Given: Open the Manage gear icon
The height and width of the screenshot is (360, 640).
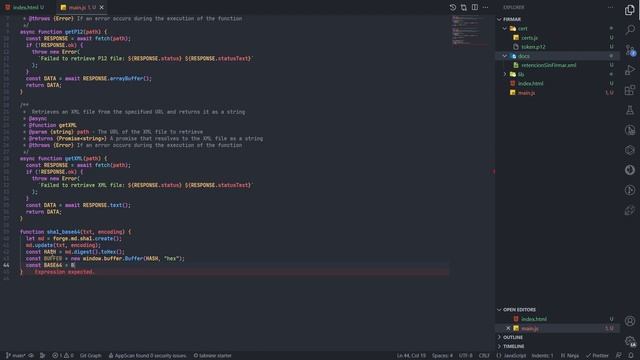Looking at the screenshot, I should pyautogui.click(x=630, y=341).
